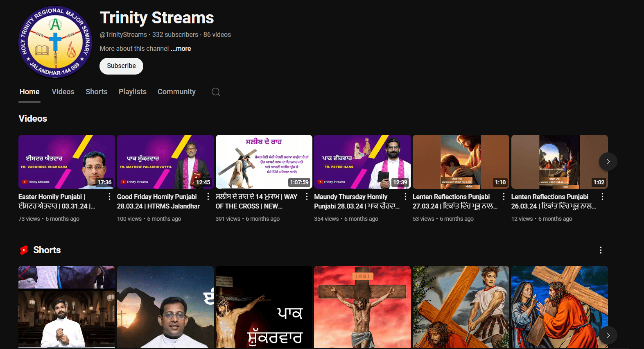This screenshot has height=349, width=644.
Task: Open options menu for Good Friday Homily video
Action: click(208, 197)
